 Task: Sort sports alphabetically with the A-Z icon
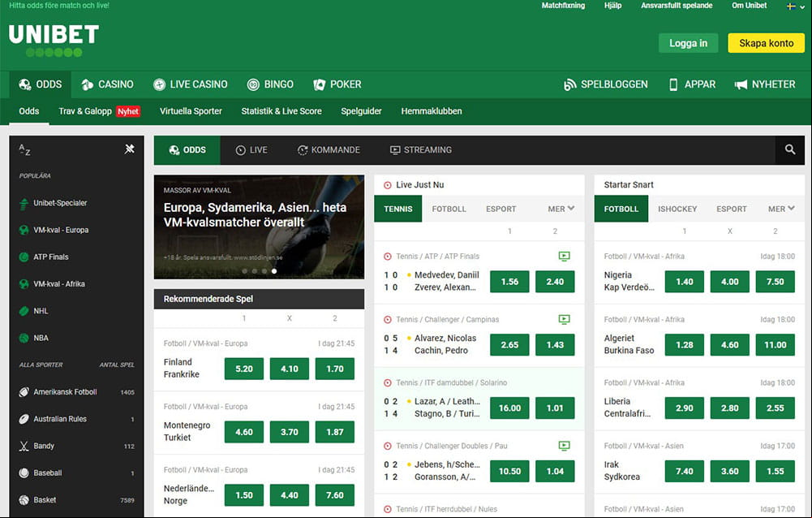click(x=24, y=150)
